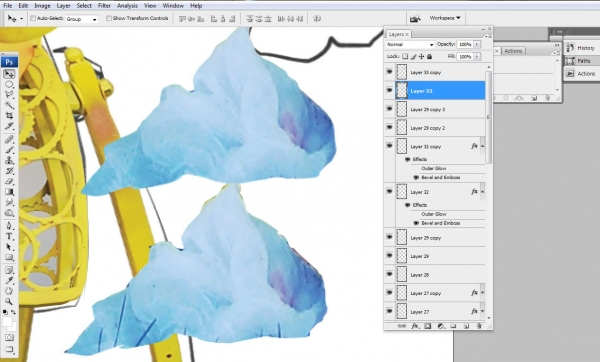This screenshot has height=362, width=600.
Task: Hide Layer 29 copy 3
Action: click(x=390, y=109)
